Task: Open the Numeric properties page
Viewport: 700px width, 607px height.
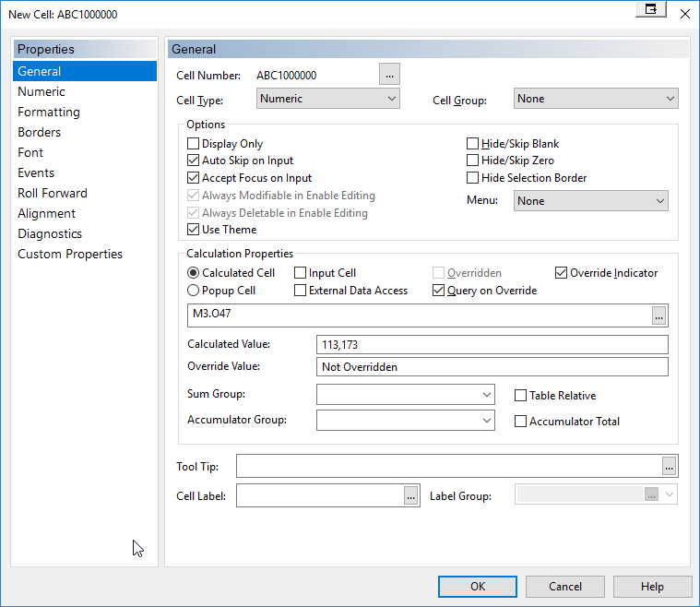Action: 85,91
